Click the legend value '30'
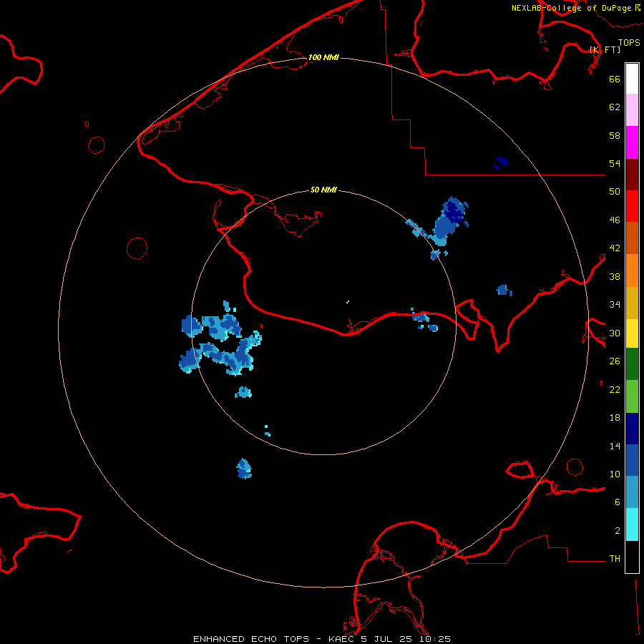Viewport: 644px width, 644px height. pos(615,333)
